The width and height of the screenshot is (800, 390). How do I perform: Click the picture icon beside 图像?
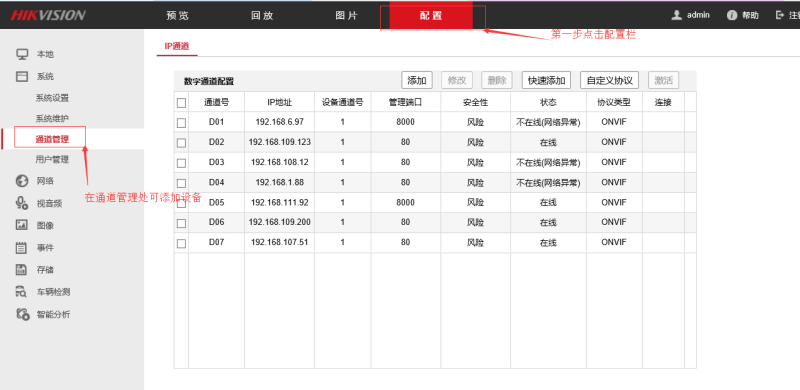pos(21,225)
